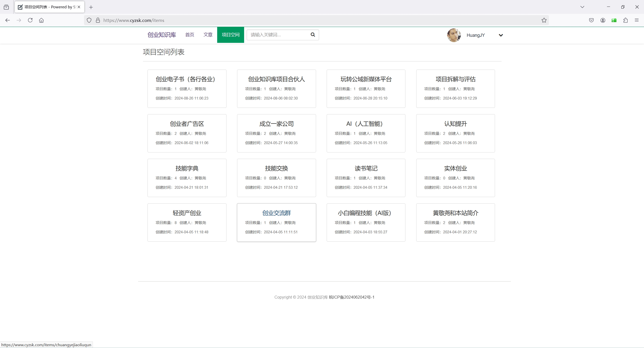This screenshot has width=644, height=348.
Task: Click the footer 创业知识库 copyright link
Action: [318, 297]
